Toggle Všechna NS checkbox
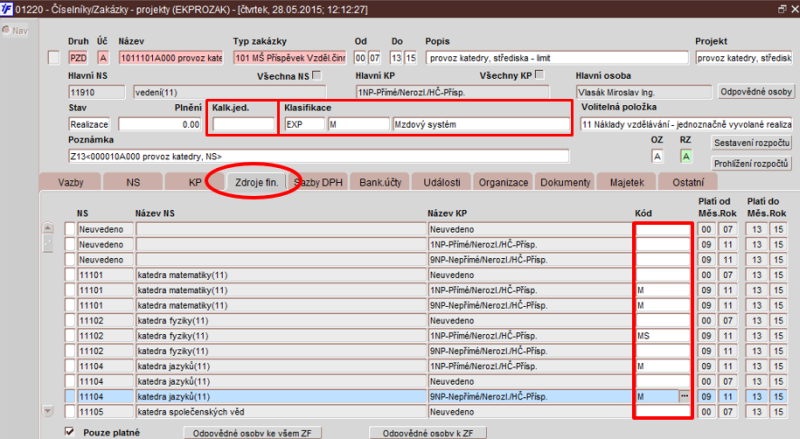The height and width of the screenshot is (439, 800). (317, 76)
